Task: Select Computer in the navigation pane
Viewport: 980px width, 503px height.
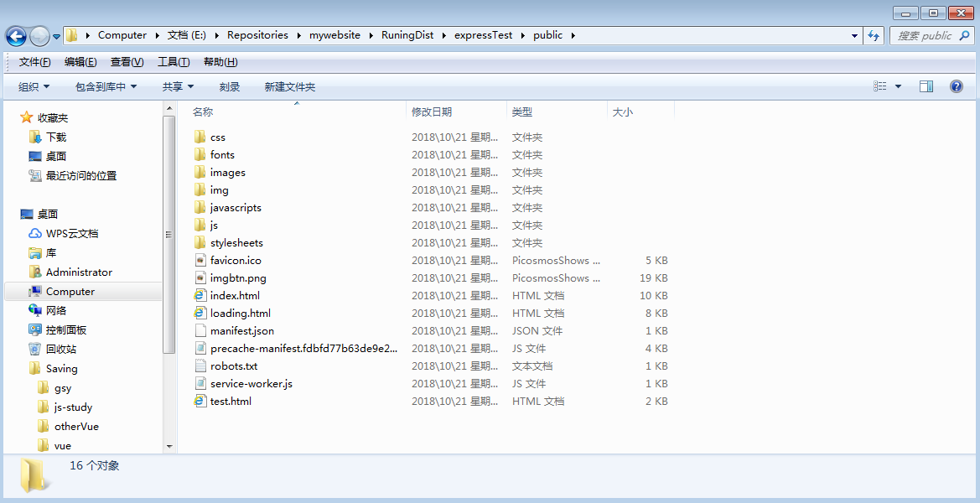Action: click(70, 292)
